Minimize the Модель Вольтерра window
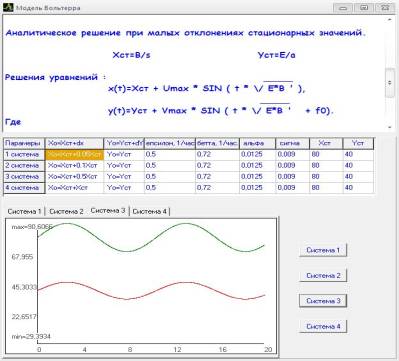This screenshot has width=399, height=361. [x=343, y=7]
